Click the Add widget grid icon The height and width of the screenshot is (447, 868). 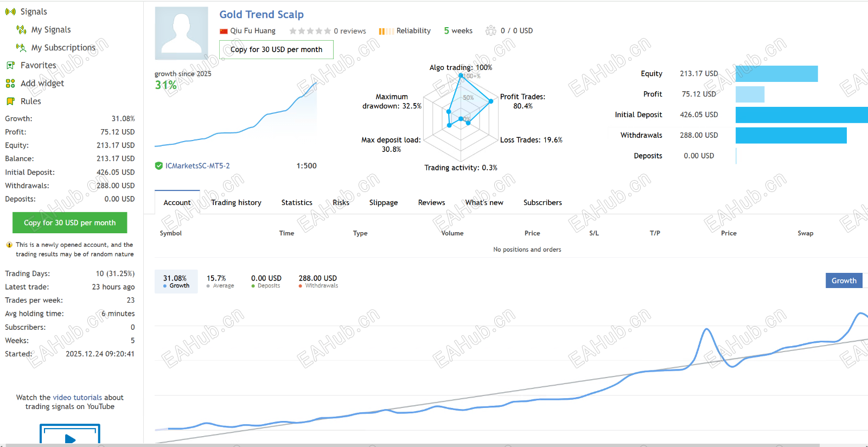click(10, 83)
